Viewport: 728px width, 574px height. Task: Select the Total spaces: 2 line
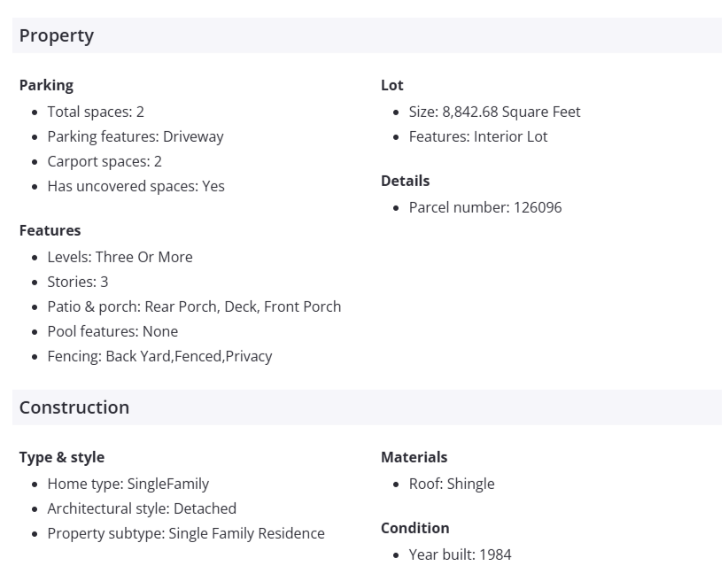[x=96, y=112]
